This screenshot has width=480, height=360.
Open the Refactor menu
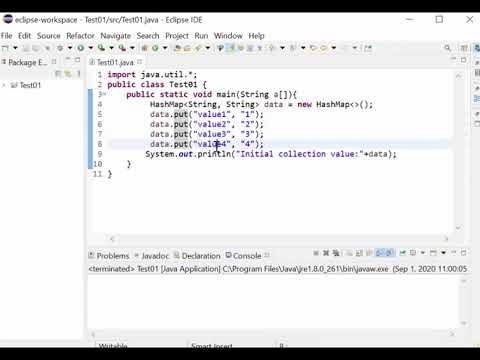pos(80,36)
